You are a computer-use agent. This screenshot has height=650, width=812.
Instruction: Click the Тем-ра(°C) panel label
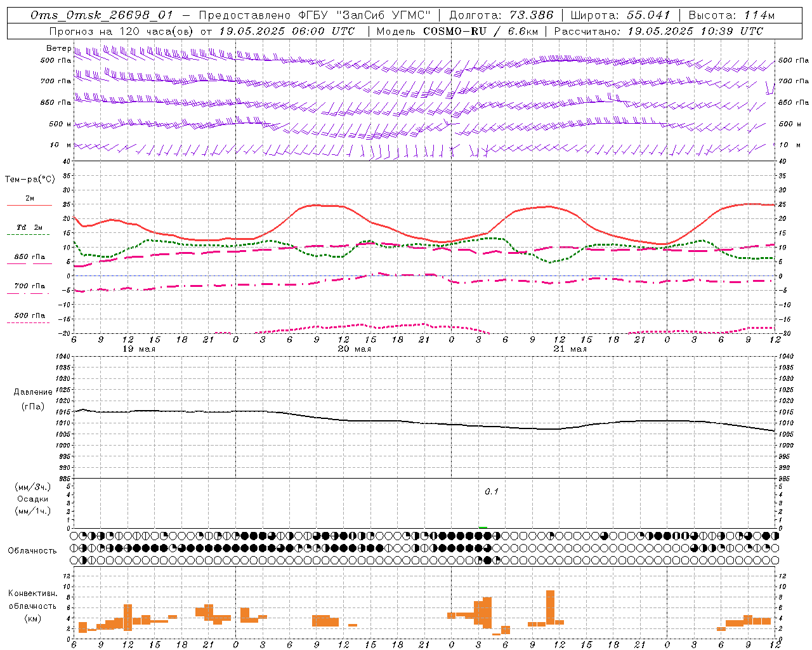click(x=30, y=180)
